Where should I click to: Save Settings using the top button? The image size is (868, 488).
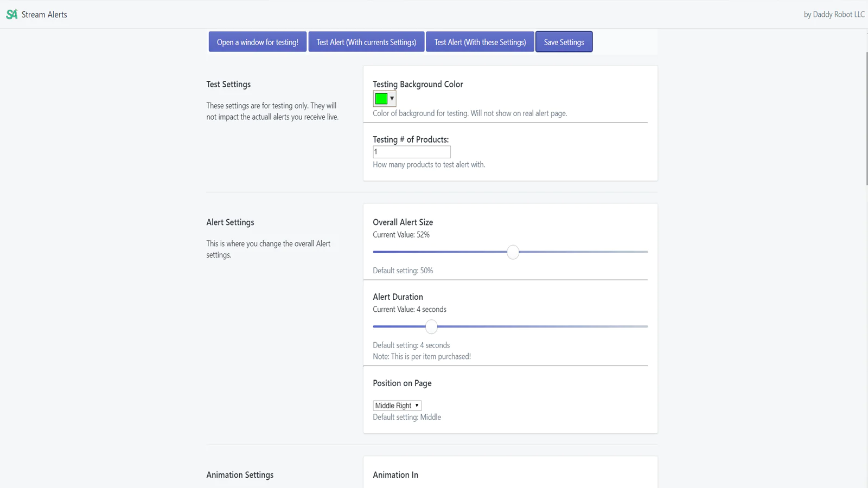point(564,42)
